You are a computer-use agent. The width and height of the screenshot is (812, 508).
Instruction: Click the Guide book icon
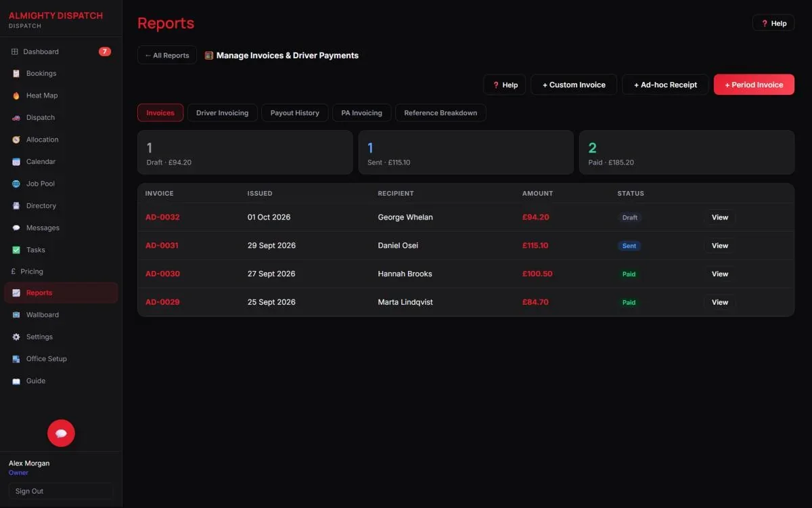[x=16, y=381]
